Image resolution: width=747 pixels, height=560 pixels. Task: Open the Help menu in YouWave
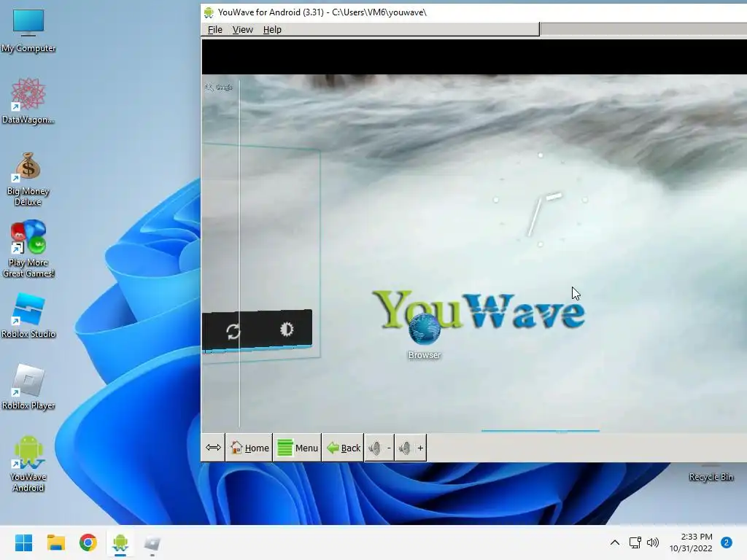point(272,29)
